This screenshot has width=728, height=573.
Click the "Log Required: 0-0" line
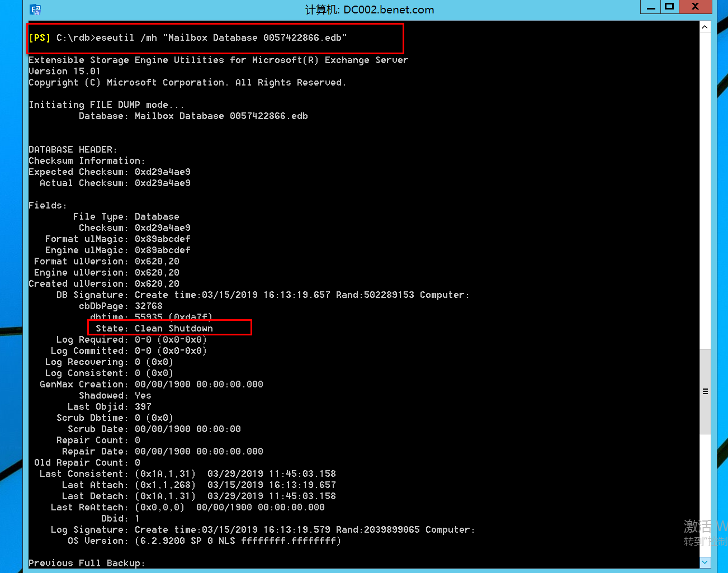pos(132,339)
